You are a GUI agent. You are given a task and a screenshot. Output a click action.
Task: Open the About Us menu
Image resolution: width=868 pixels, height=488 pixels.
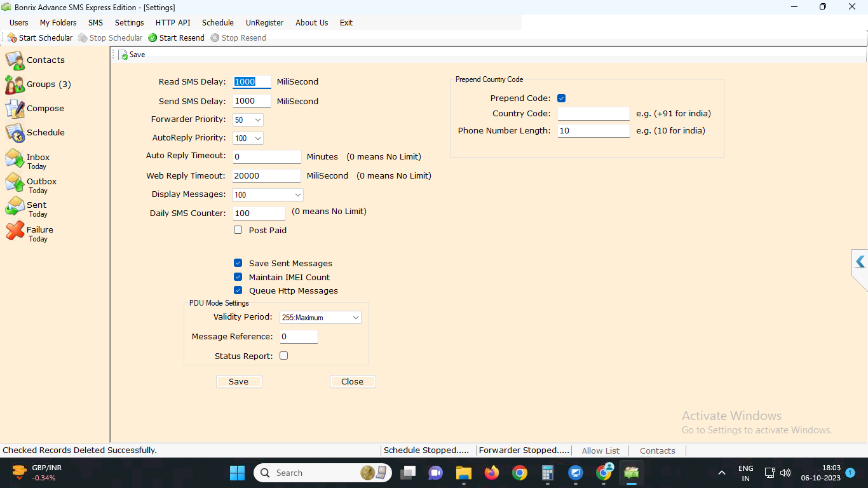coord(312,22)
